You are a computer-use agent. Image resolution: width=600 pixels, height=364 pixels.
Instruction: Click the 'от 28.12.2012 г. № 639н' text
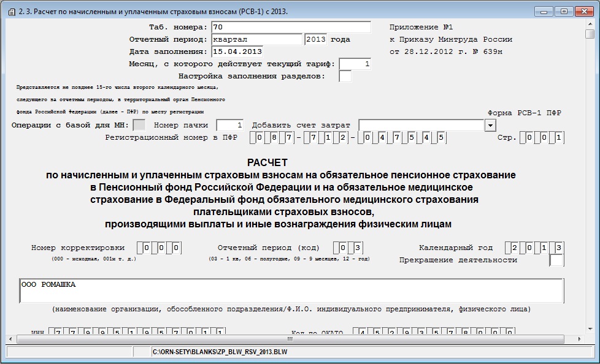[x=446, y=51]
